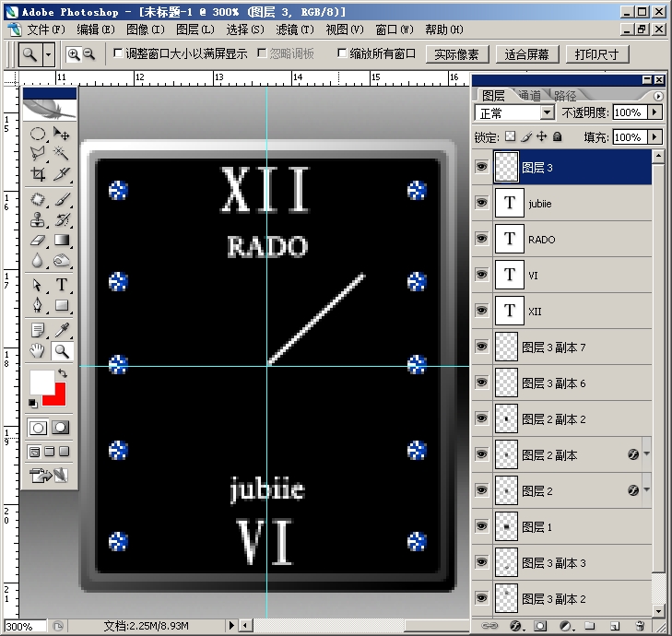
Task: Pick the Eraser tool
Action: click(38, 240)
